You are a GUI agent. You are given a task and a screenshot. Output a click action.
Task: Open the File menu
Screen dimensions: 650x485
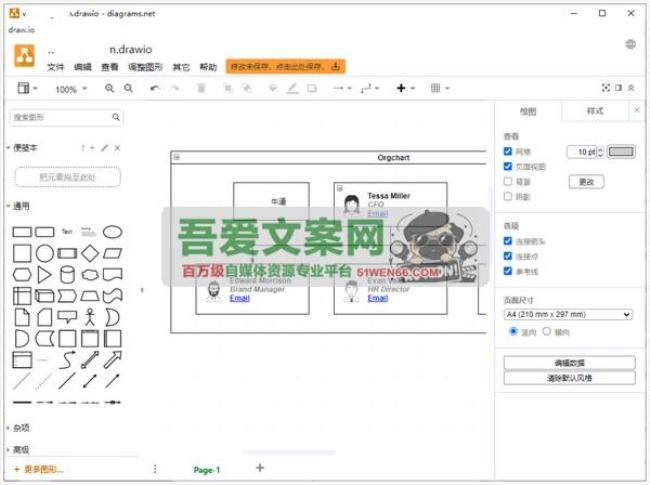pos(56,67)
